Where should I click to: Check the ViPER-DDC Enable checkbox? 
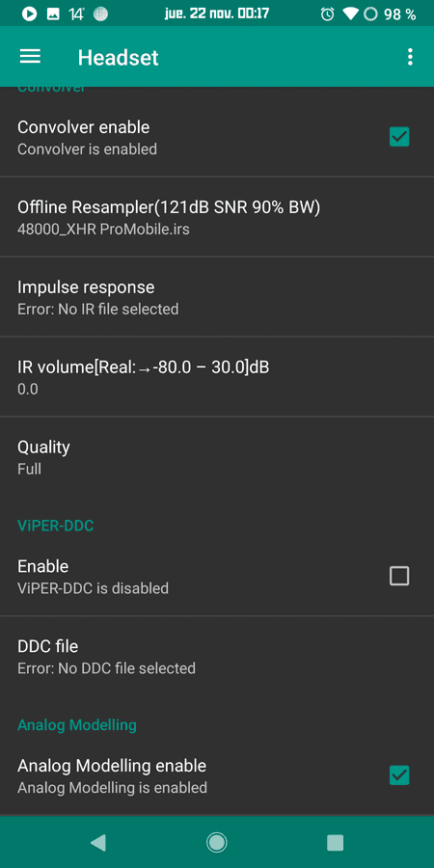pos(399,577)
